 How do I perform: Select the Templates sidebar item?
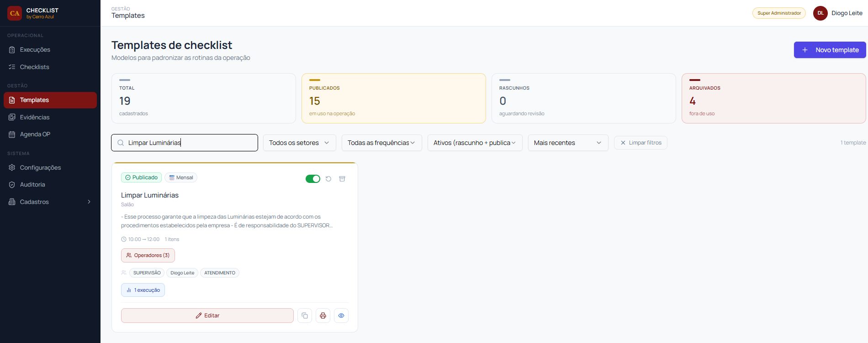pyautogui.click(x=50, y=100)
